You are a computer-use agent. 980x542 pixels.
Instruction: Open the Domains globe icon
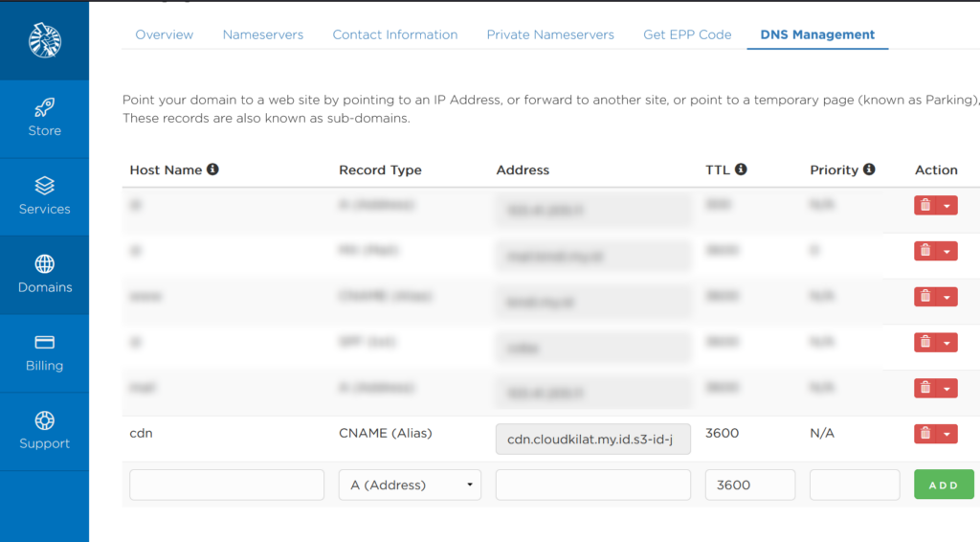pos(44,263)
